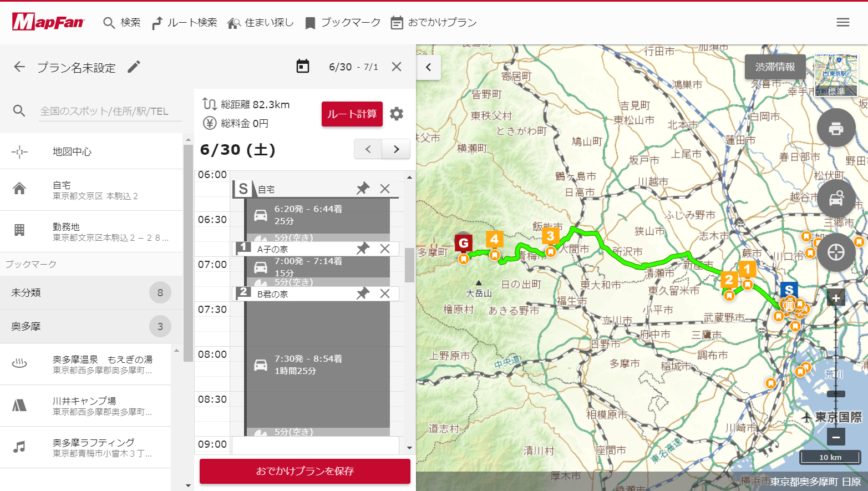
Task: Go to previous day arrow
Action: pos(368,149)
